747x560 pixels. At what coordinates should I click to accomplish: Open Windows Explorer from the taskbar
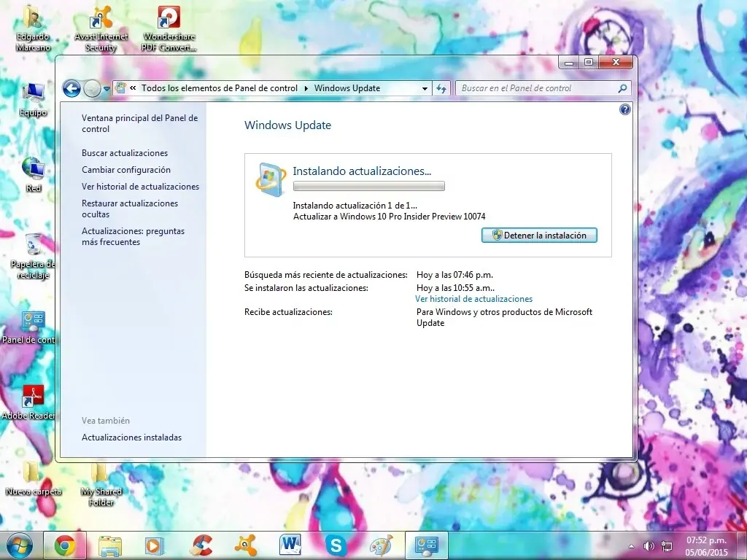pos(109,545)
